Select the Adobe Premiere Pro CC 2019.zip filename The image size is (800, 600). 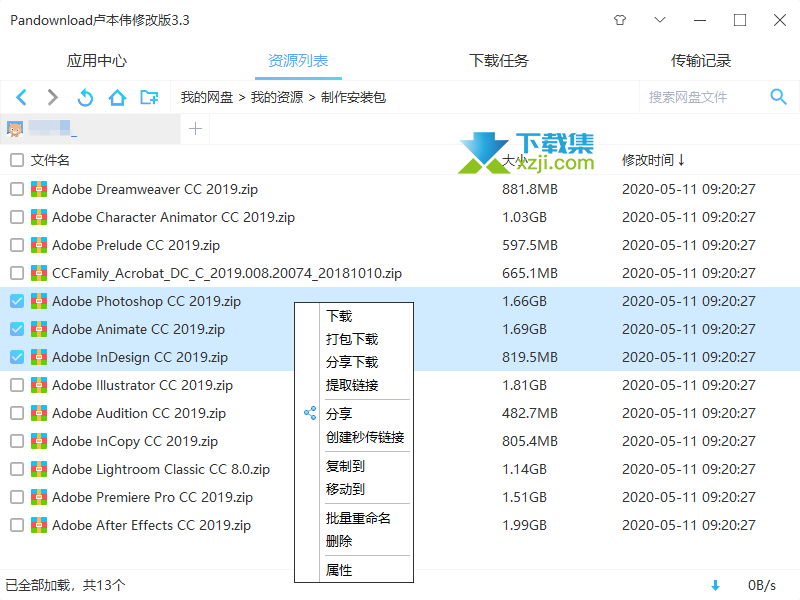153,497
